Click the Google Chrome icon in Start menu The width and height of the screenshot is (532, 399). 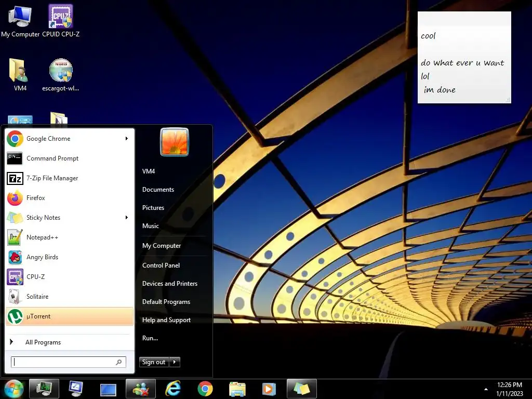click(15, 138)
